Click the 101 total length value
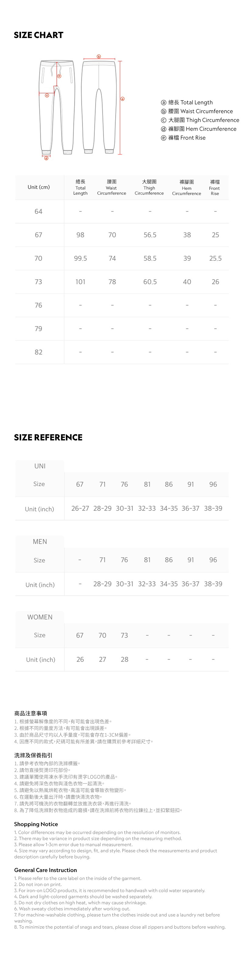This screenshot has width=243, height=980. [80, 282]
